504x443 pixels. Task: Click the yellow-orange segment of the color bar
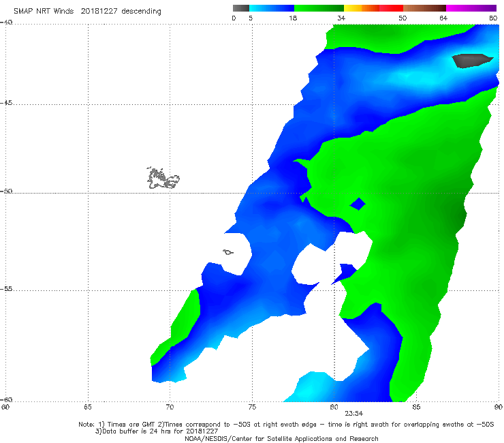click(x=362, y=8)
